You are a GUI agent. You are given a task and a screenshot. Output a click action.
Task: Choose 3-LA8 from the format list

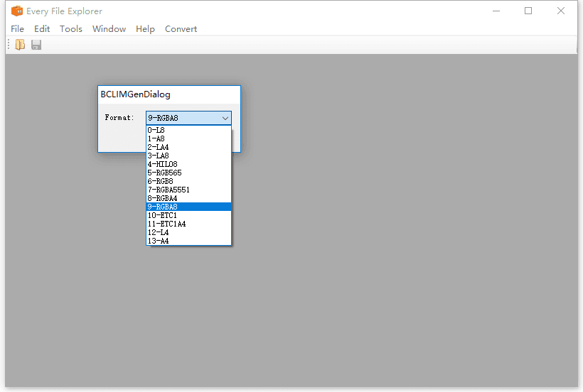tap(189, 156)
